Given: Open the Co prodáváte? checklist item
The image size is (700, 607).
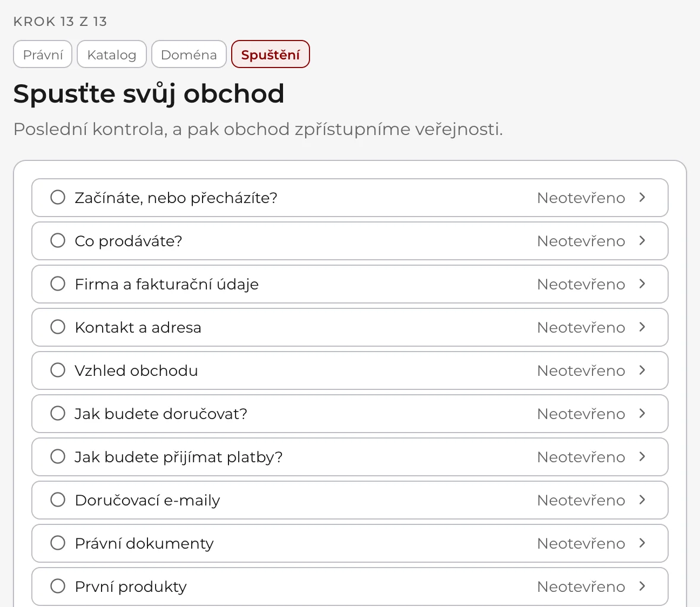Looking at the screenshot, I should 350,241.
